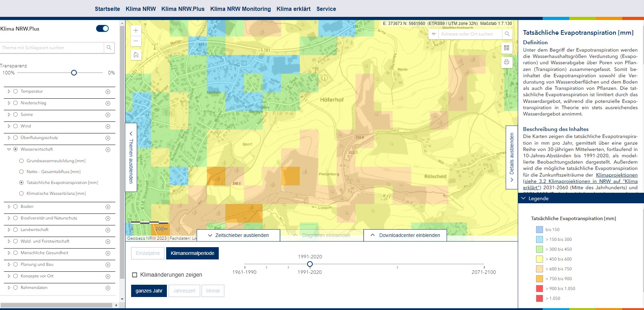Go to the Klima erklärt menu item
Image resolution: width=644 pixels, height=310 pixels.
pos(293,9)
